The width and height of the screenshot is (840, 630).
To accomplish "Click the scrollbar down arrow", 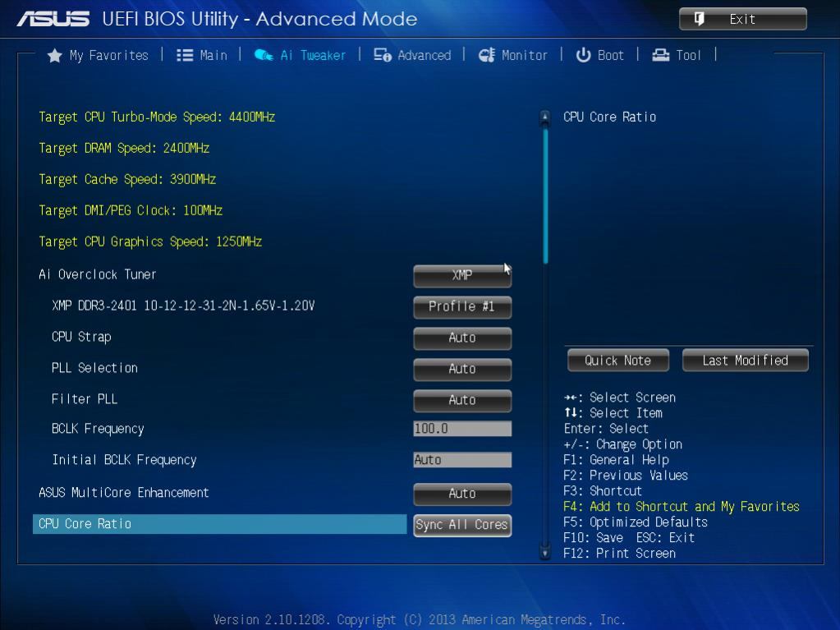I will (545, 553).
